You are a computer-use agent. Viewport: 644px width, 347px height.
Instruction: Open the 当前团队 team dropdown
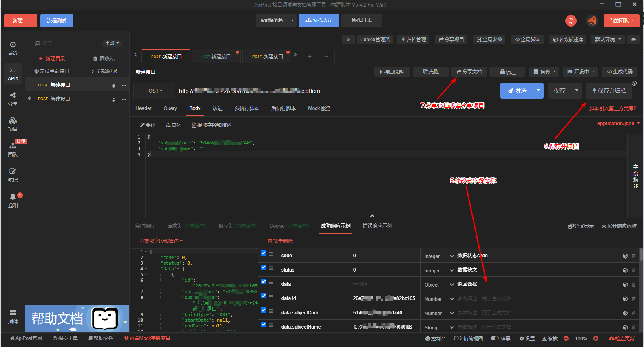tap(621, 21)
